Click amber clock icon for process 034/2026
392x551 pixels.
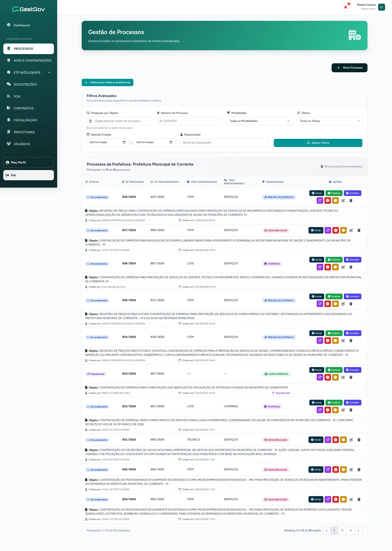pos(335,340)
